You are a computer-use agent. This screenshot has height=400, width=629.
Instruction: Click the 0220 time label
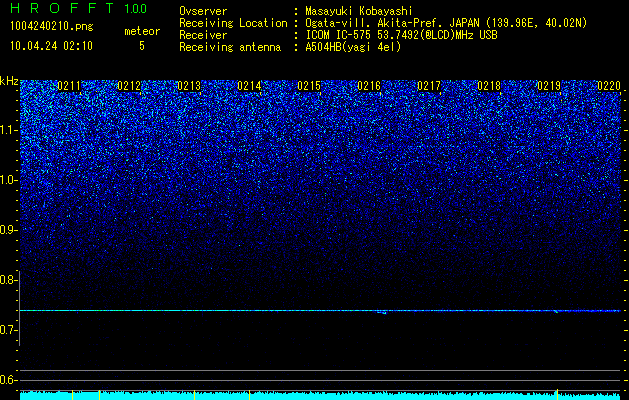click(609, 86)
